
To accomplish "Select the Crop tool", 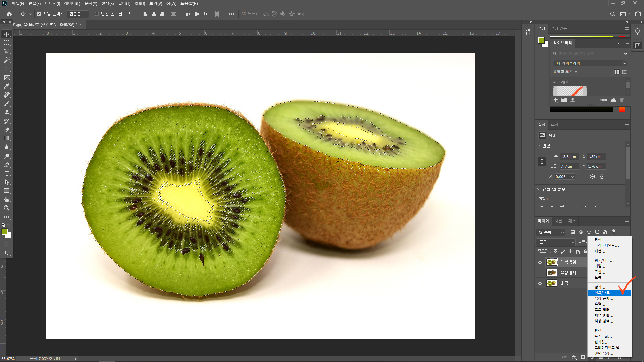I will pyautogui.click(x=7, y=69).
